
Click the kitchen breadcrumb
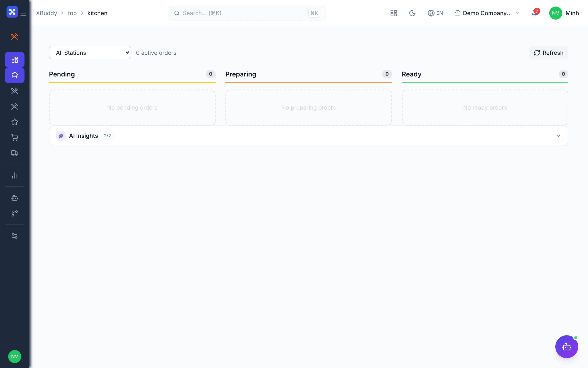pyautogui.click(x=97, y=13)
